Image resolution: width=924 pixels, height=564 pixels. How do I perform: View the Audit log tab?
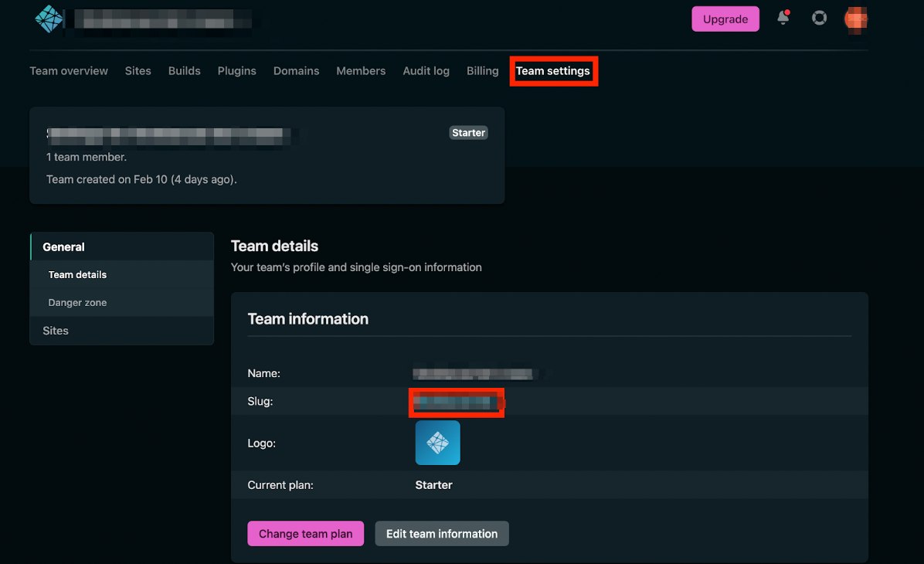point(426,71)
